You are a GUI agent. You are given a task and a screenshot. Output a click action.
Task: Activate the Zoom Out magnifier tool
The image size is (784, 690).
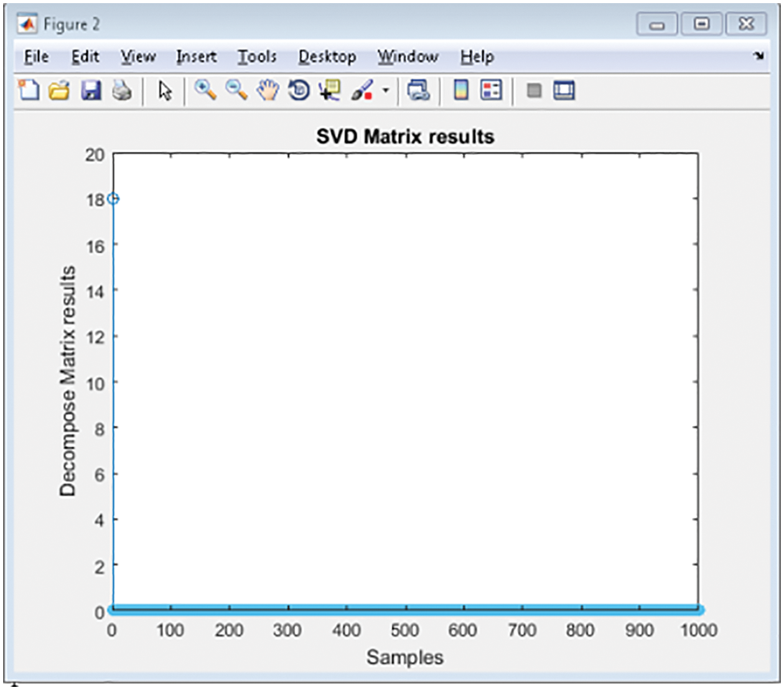pos(236,91)
